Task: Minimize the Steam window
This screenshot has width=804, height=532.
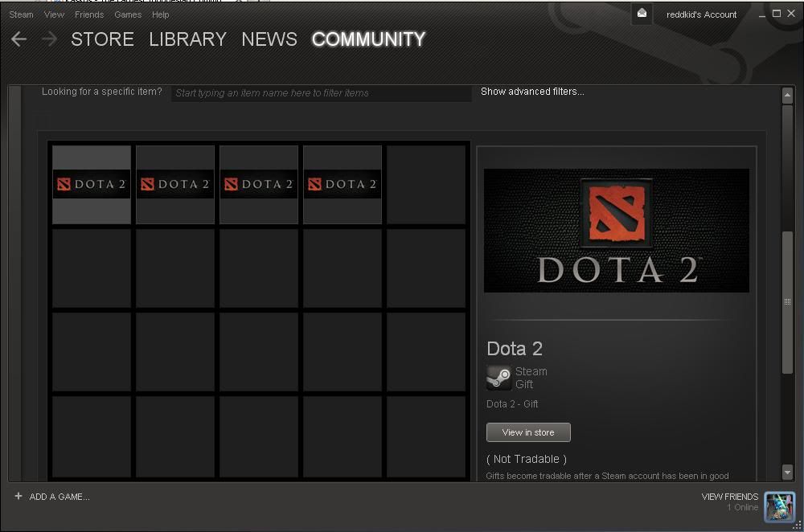Action: [762, 14]
